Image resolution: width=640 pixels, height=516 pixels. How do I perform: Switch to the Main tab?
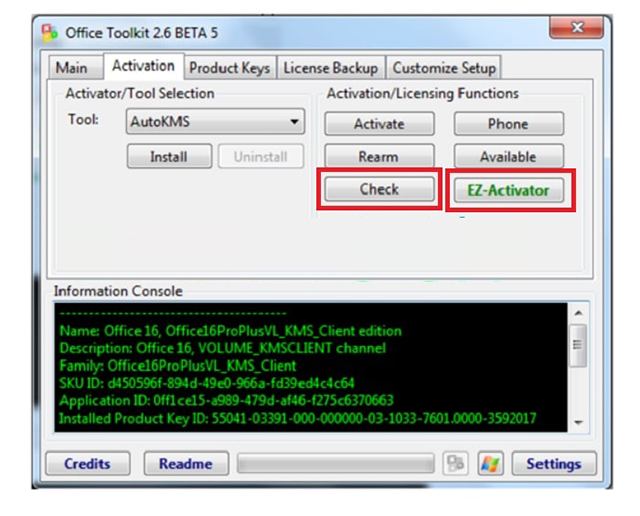71,68
